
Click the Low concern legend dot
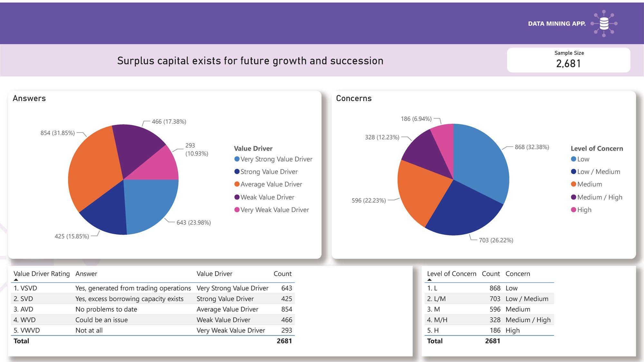click(573, 159)
